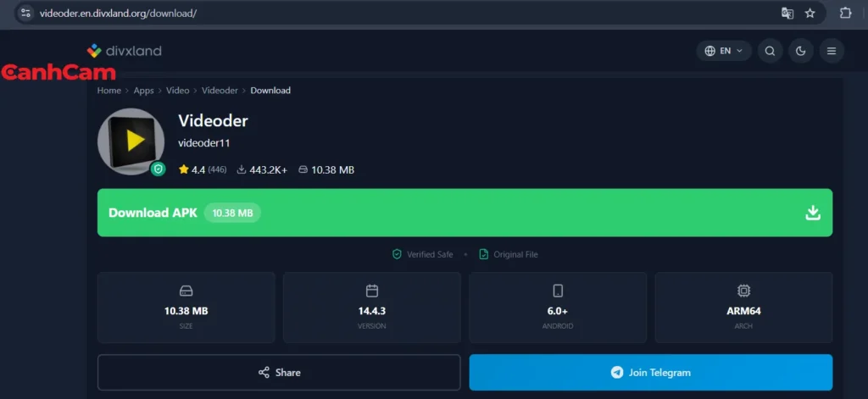Open the browser extensions puzzle icon

pos(845,14)
